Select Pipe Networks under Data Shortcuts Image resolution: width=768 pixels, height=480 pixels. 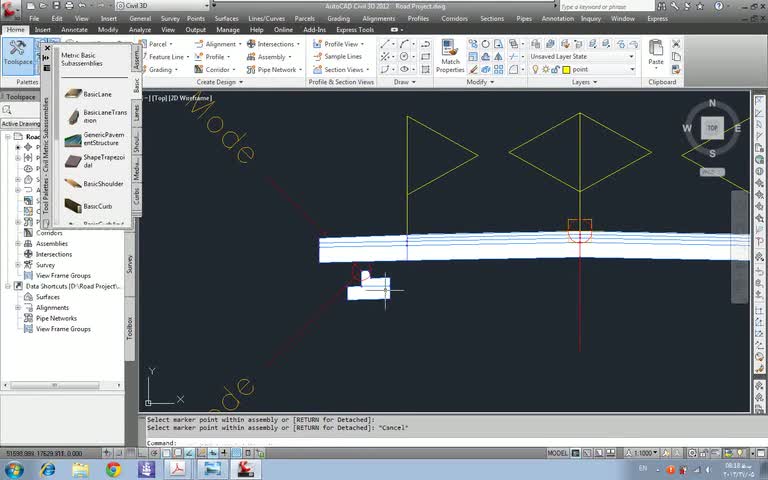[56, 318]
